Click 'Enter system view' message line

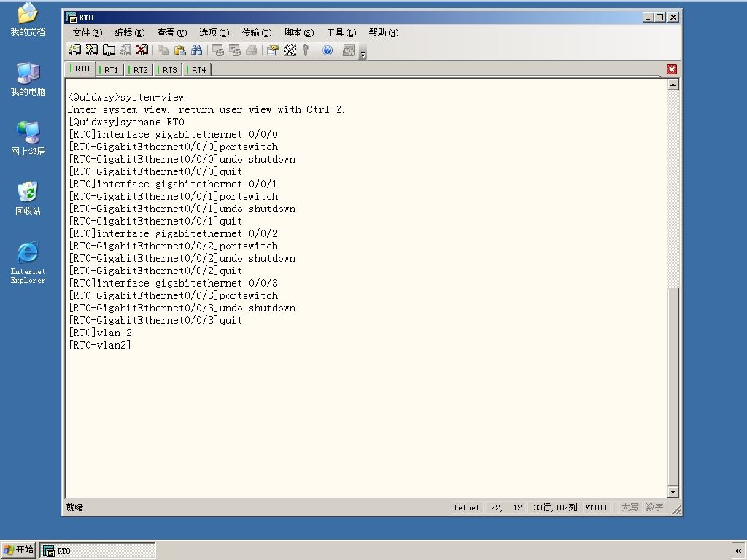[x=206, y=109]
